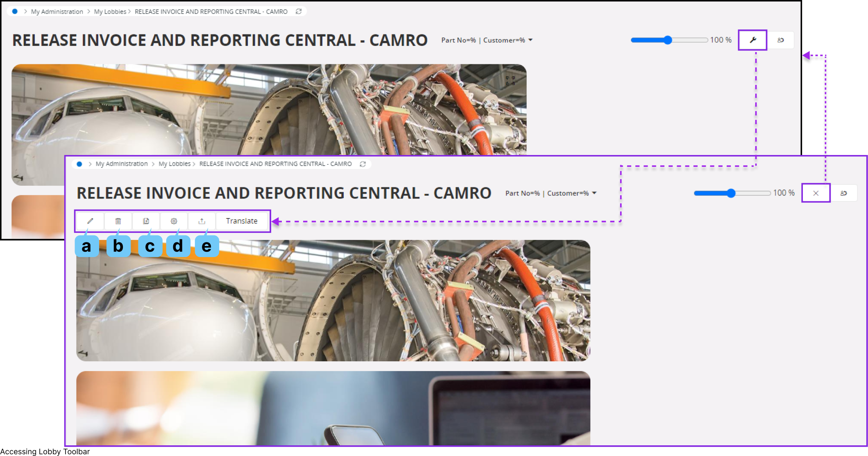Click the wrench designer icon at the top right

click(752, 40)
